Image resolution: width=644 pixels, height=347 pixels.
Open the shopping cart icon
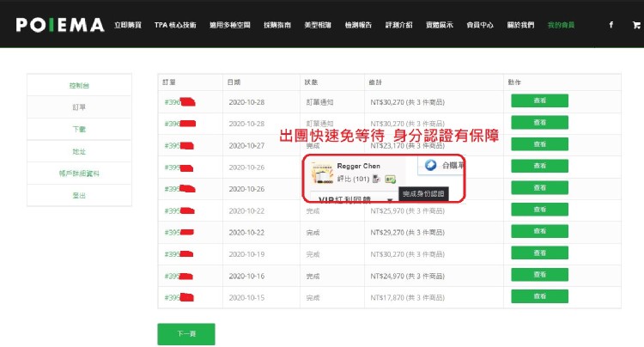(x=635, y=25)
